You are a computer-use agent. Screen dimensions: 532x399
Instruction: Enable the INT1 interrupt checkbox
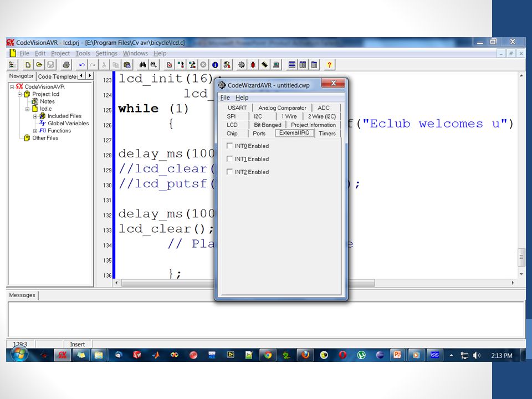tap(229, 159)
